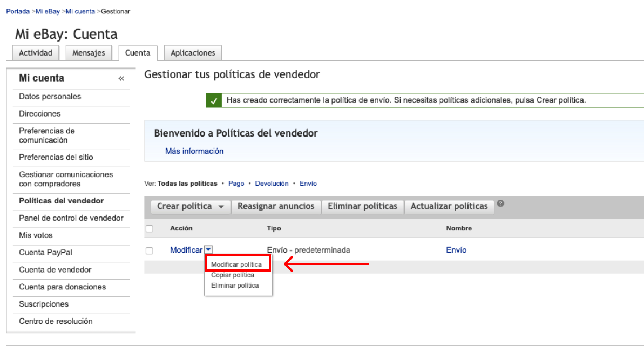
Task: Click the Eliminar políticas button
Action: click(x=362, y=206)
